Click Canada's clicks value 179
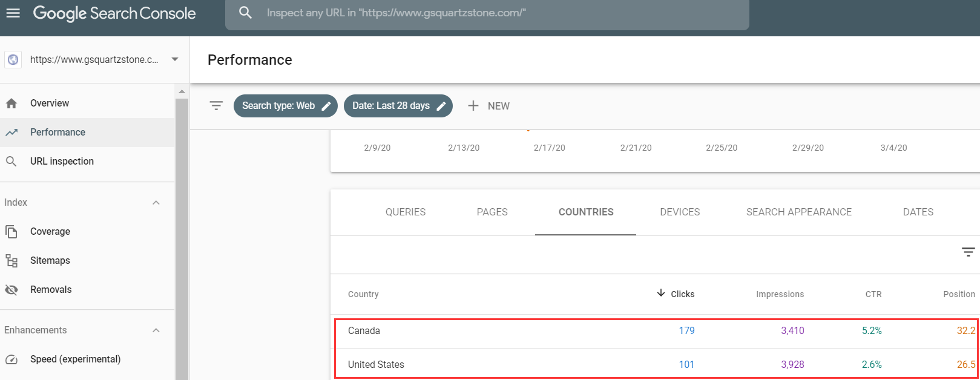 tap(686, 331)
